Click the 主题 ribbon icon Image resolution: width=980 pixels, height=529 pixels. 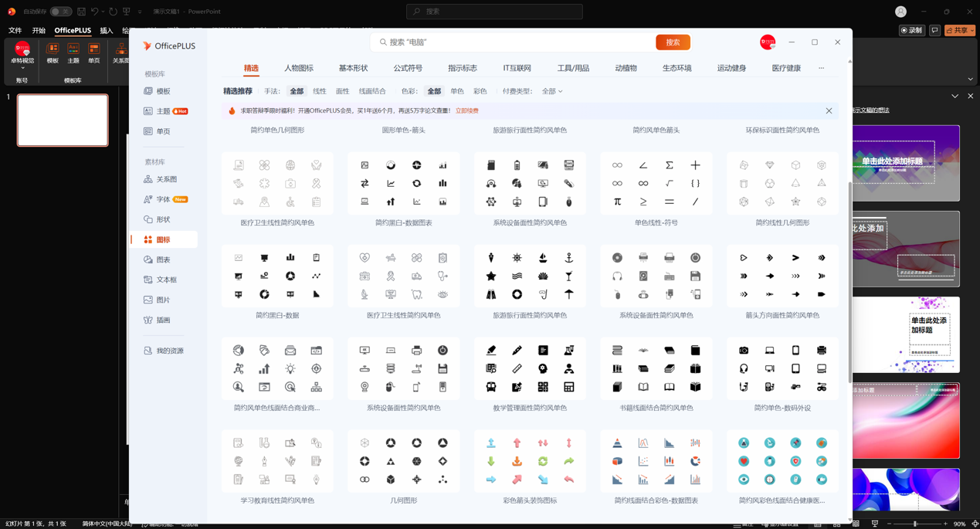point(73,53)
